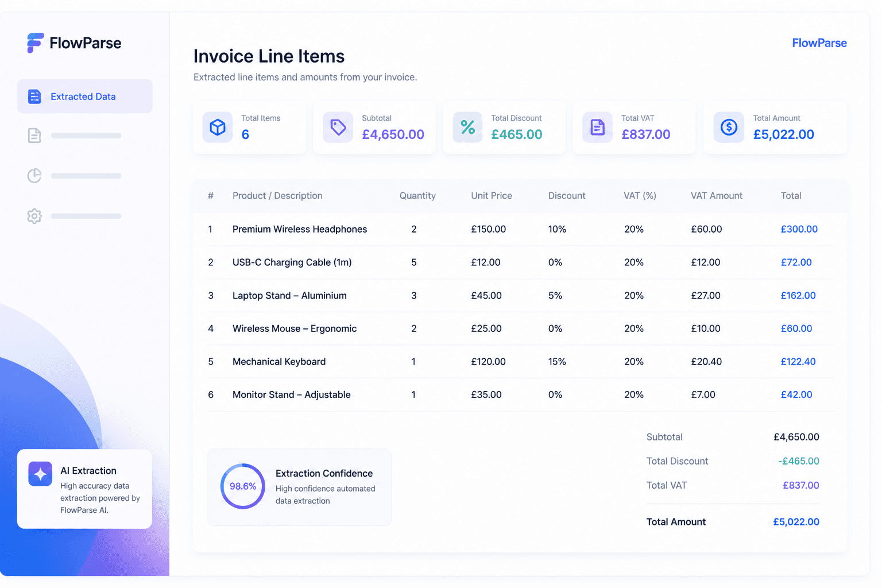Screen dimensions: 882x588
Task: Click the Total Items cube icon
Action: [x=218, y=127]
